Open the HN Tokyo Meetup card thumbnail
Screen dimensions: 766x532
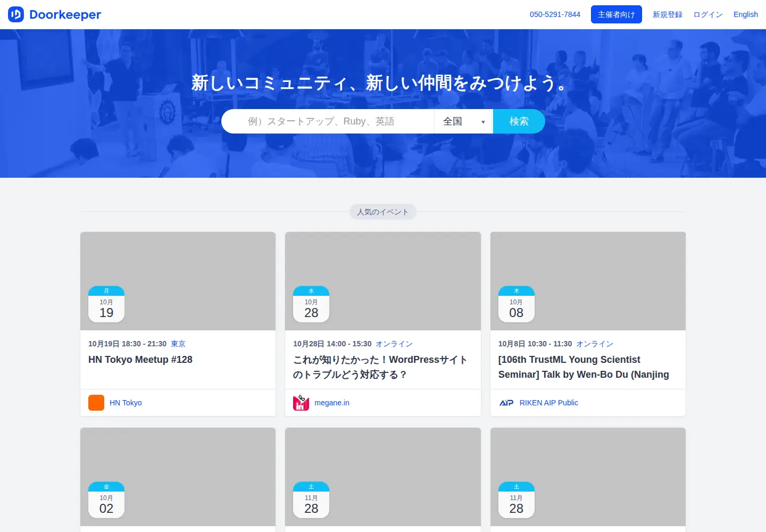(x=178, y=281)
